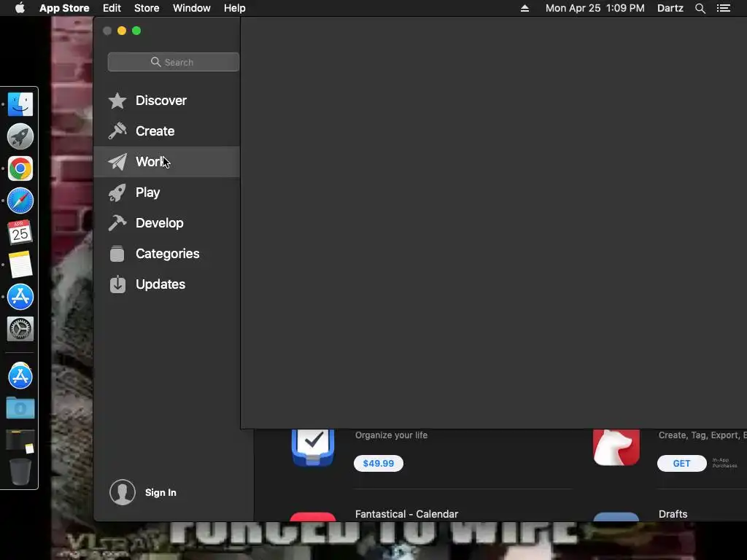Click the Create paintbrush icon
The image size is (747, 560).
117,131
